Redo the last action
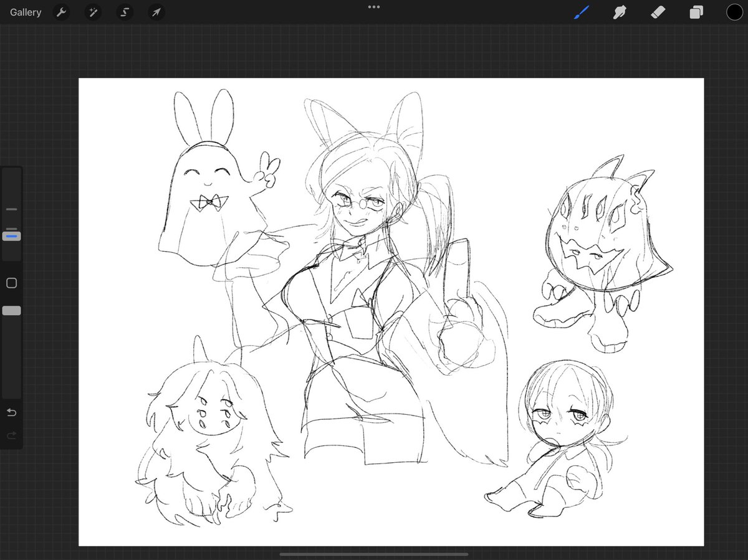Viewport: 748px width, 560px height. 11,435
